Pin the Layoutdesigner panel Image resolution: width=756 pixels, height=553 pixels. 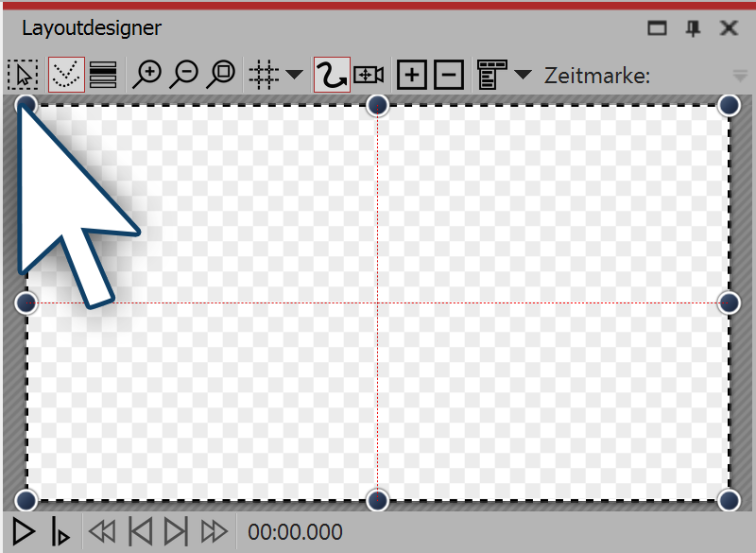[x=692, y=28]
